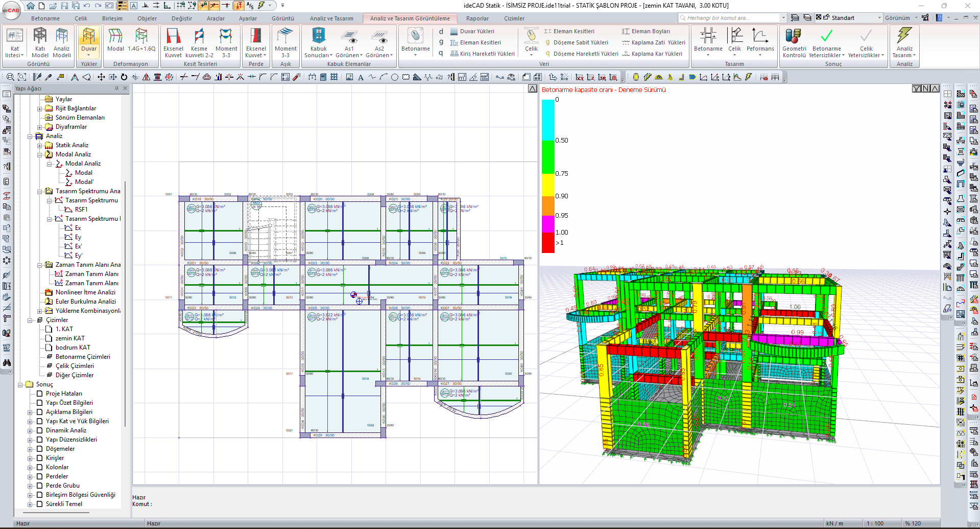
Task: Run Geometri Kontrolü
Action: click(x=794, y=43)
